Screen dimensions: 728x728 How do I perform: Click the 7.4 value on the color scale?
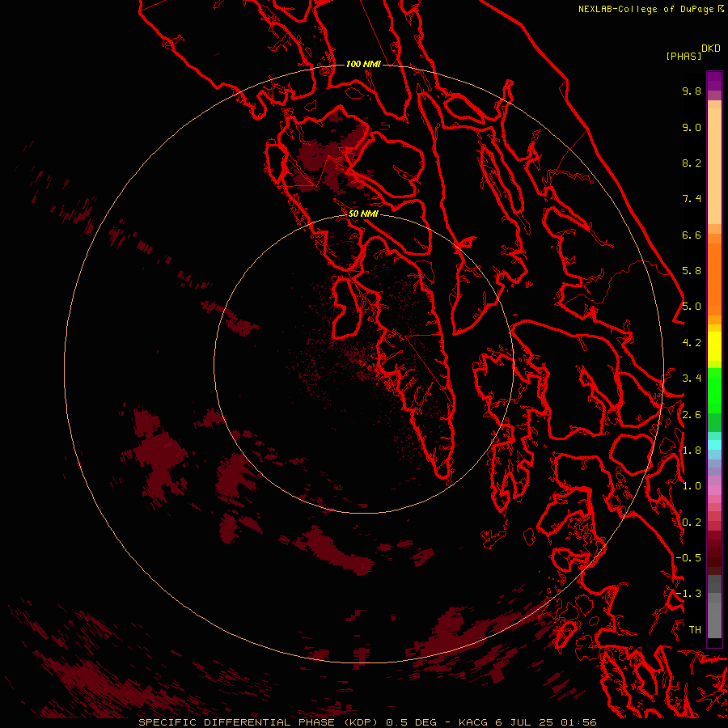point(692,199)
